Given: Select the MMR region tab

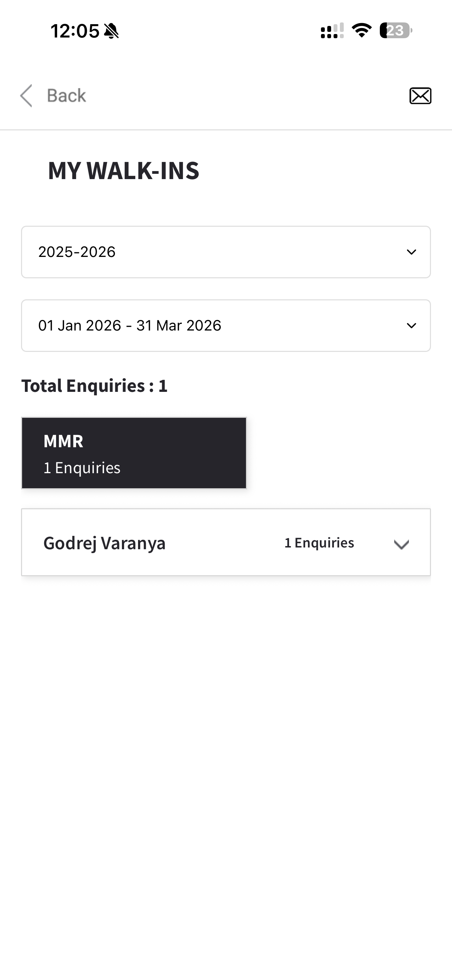Looking at the screenshot, I should coord(134,453).
